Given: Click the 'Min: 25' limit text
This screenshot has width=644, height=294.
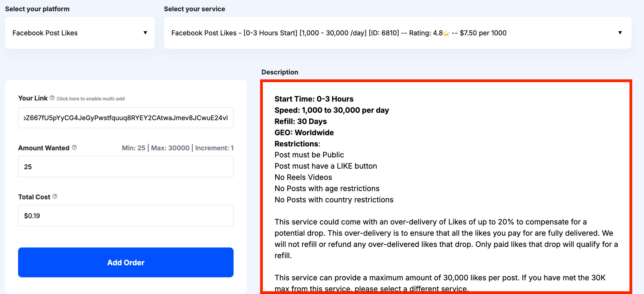Looking at the screenshot, I should pyautogui.click(x=134, y=148).
